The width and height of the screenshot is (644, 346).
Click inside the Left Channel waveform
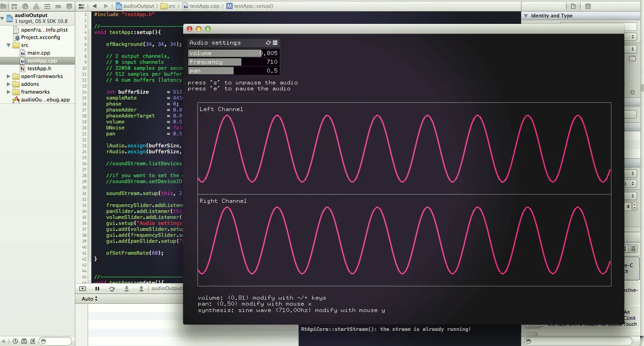point(404,148)
